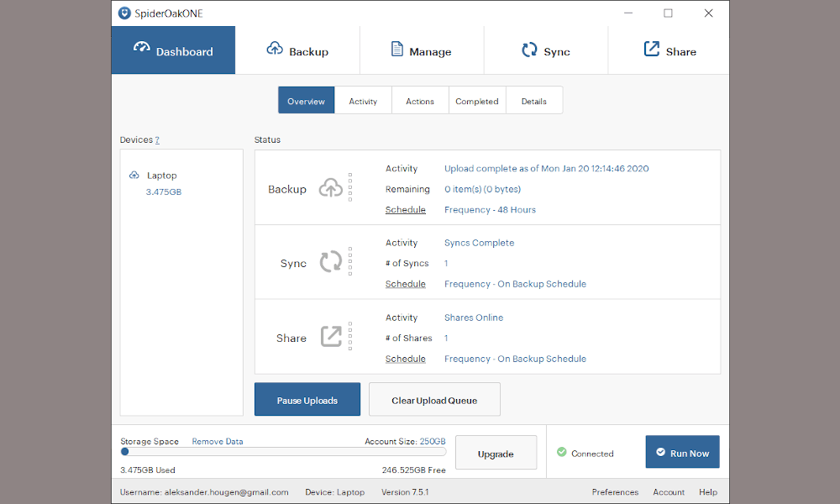
Task: Switch to the Activity tab
Action: [363, 100]
